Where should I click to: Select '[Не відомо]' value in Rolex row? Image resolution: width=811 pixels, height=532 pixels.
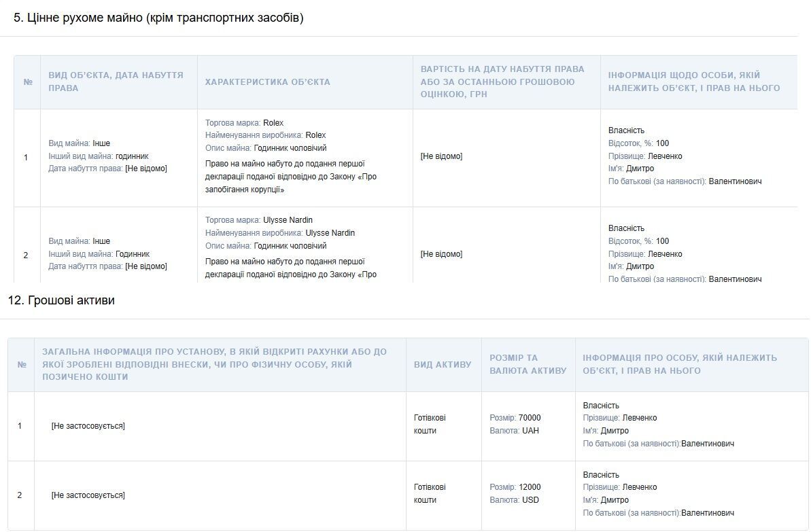click(x=441, y=156)
